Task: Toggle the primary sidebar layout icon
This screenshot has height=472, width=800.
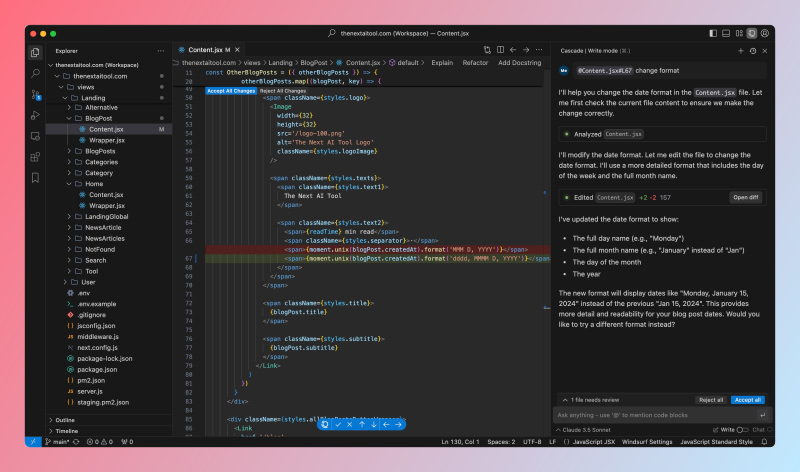Action: pos(714,32)
